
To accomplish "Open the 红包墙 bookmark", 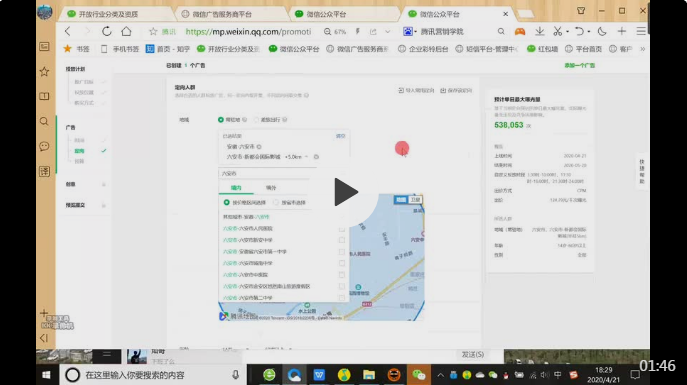I will (x=542, y=49).
